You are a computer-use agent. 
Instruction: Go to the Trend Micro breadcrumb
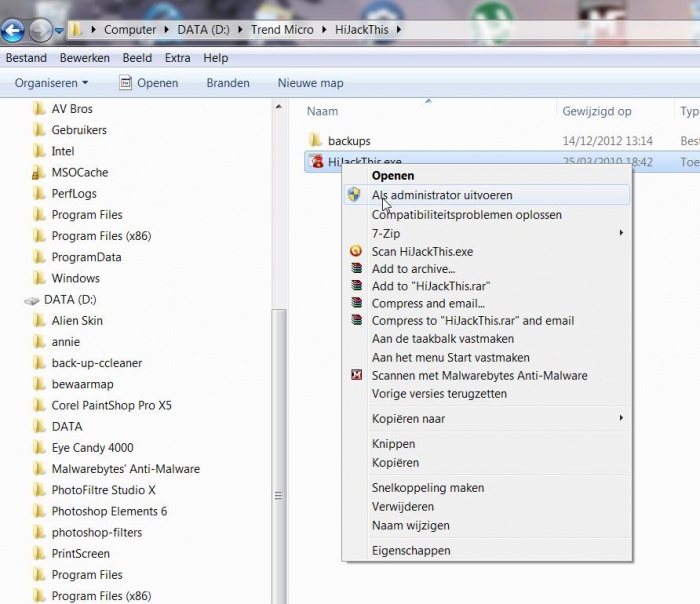(x=282, y=29)
